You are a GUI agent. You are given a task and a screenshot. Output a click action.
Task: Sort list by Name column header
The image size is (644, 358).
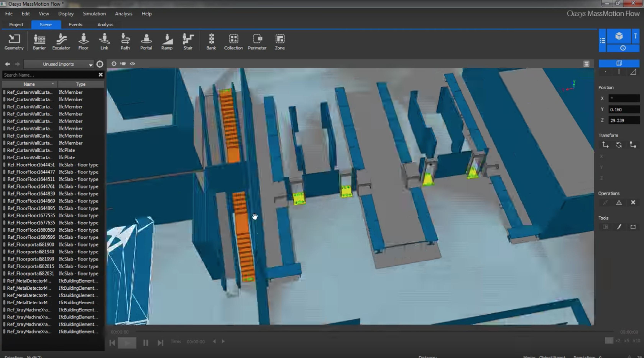point(30,84)
